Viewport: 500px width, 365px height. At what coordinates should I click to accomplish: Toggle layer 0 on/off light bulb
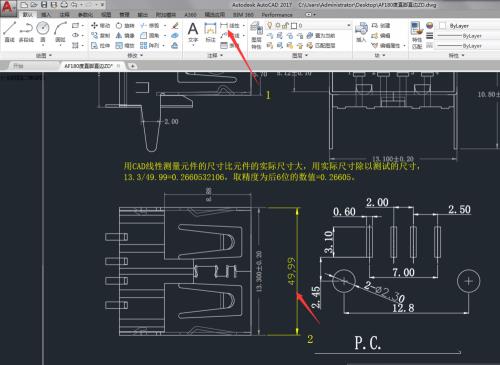(270, 25)
